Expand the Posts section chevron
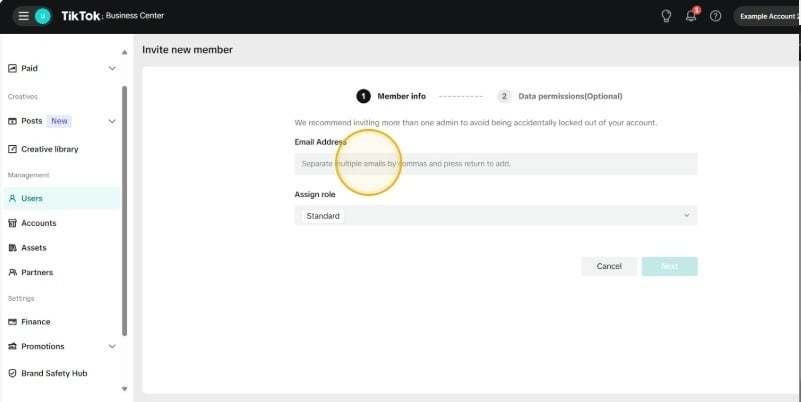Viewport: 801px width, 402px height. 112,121
